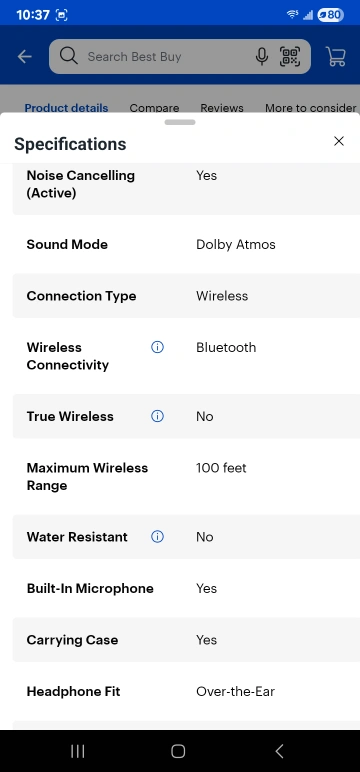Show info for Water Resistant
Image resolution: width=360 pixels, height=772 pixels.
coord(157,537)
